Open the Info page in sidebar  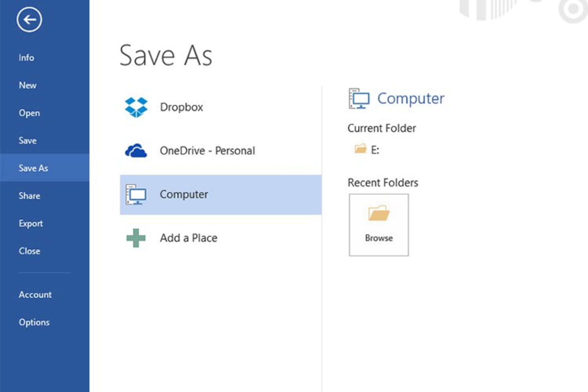(26, 58)
